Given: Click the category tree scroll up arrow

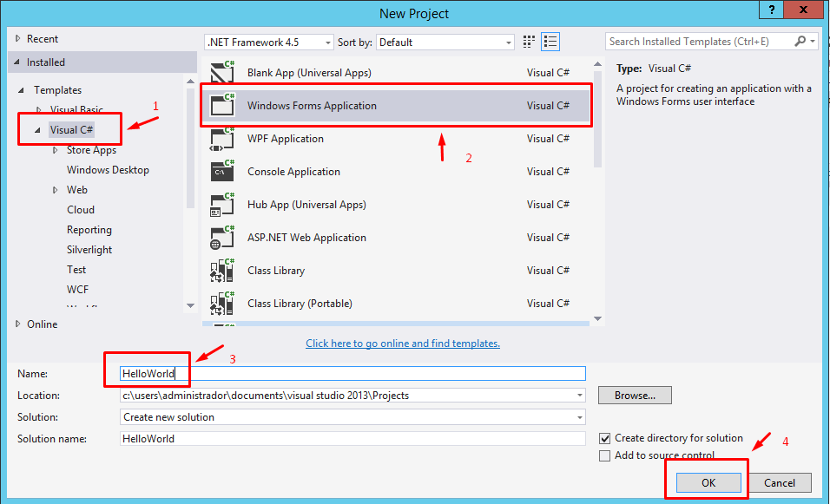Looking at the screenshot, I should click(x=190, y=81).
